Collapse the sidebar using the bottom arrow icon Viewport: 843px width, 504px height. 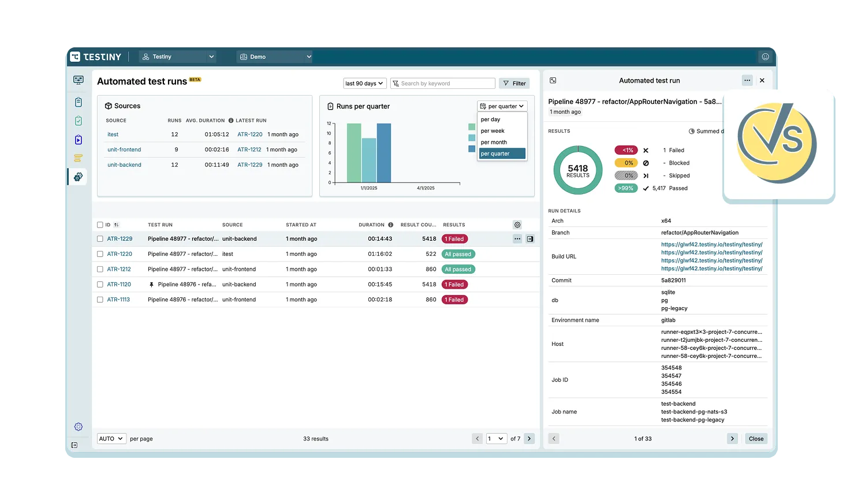click(74, 445)
